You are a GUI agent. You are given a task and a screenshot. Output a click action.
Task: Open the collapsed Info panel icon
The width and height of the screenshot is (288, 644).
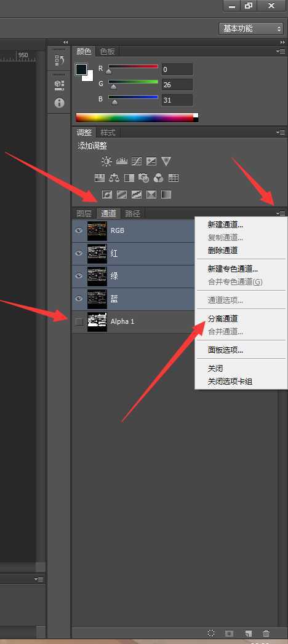(59, 103)
